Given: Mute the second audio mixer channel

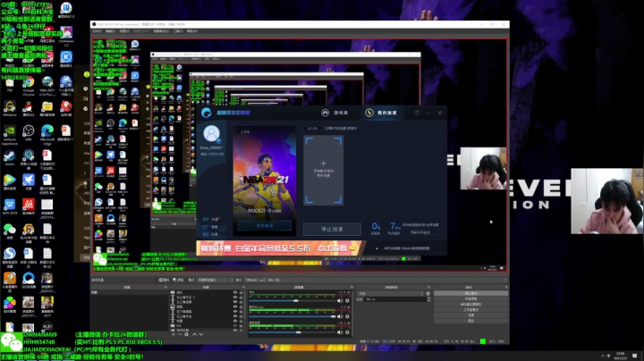Looking at the screenshot, I should point(340,316).
